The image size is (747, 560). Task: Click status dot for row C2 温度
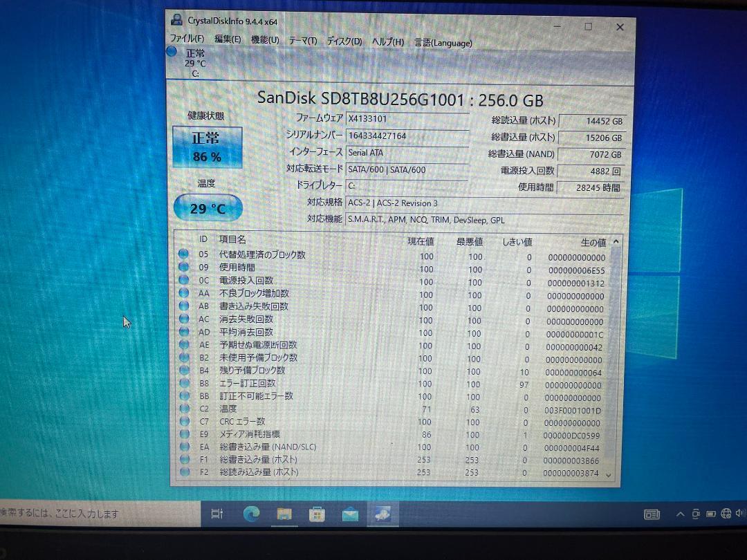[x=185, y=408]
